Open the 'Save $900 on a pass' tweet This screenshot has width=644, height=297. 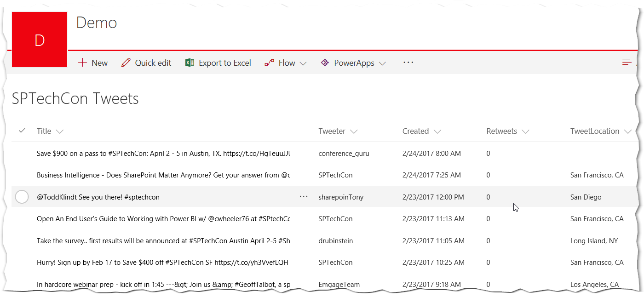coord(163,154)
